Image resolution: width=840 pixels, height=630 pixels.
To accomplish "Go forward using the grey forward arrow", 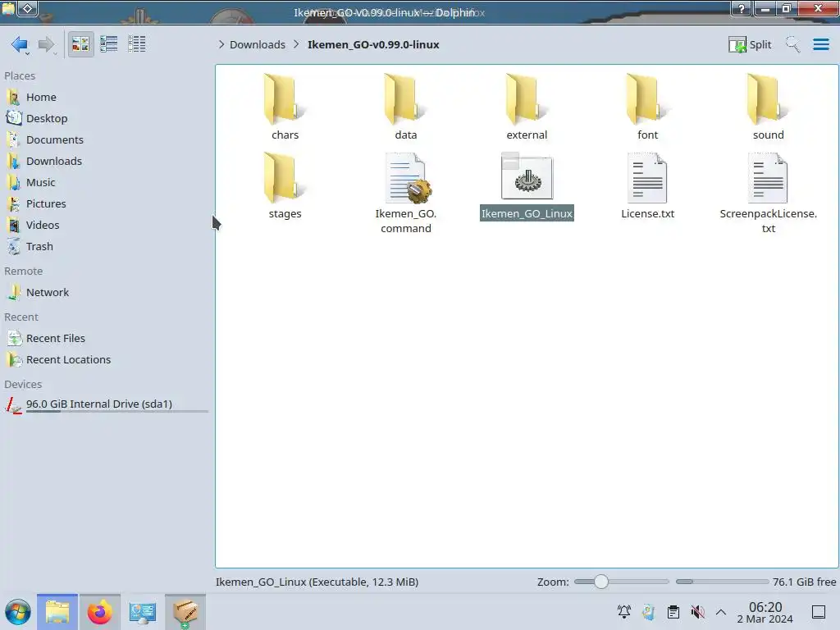I will tap(46, 44).
